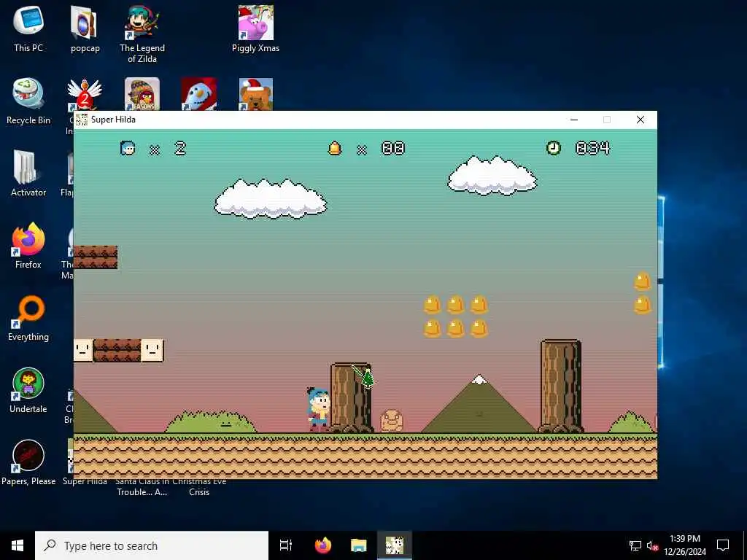The image size is (747, 560).
Task: Open Firefox from the taskbar
Action: (323, 545)
